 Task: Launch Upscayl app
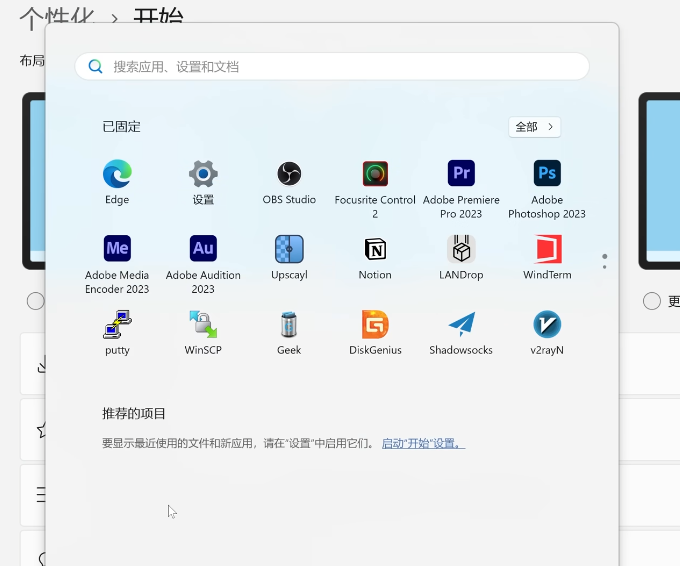tap(289, 249)
